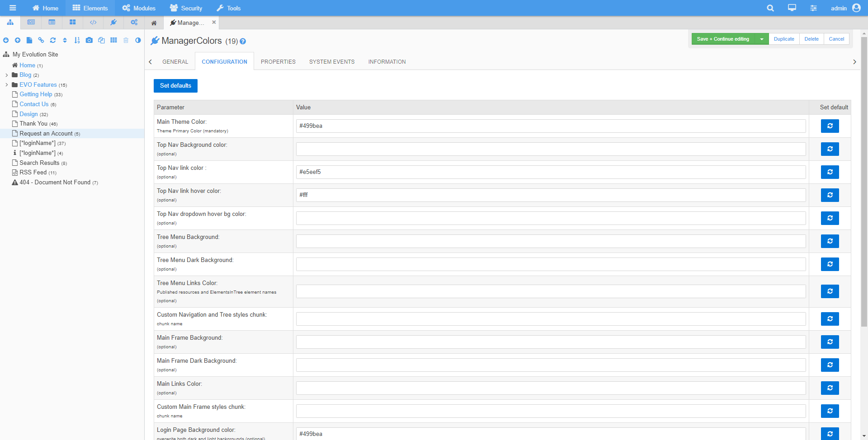The image size is (868, 440).
Task: Duplicate the ManagerColors plugin
Action: (784, 39)
